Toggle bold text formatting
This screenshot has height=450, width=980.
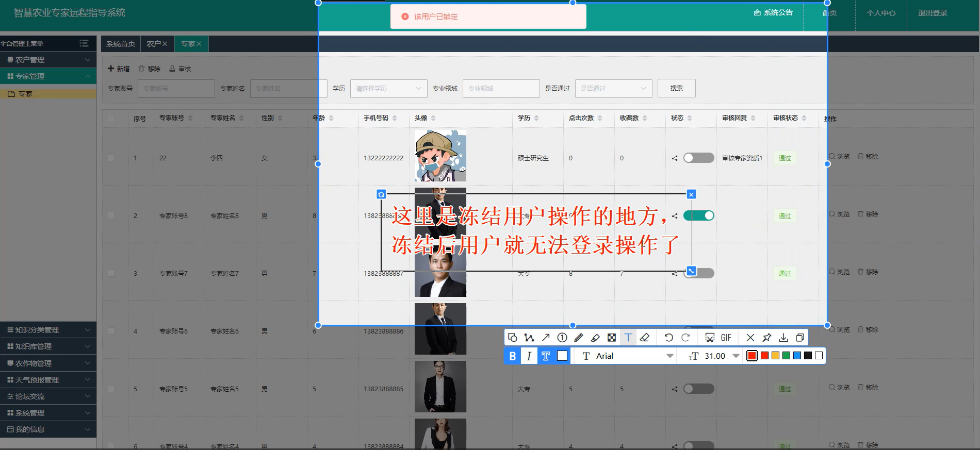pos(512,356)
